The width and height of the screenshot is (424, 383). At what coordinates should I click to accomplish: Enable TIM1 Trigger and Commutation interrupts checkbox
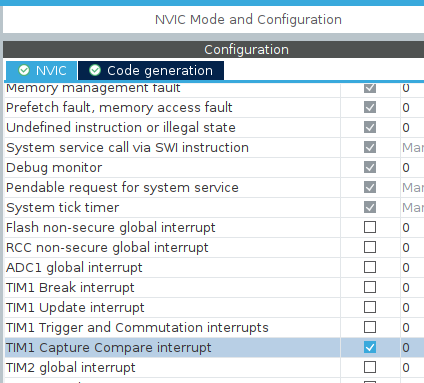pyautogui.click(x=370, y=327)
